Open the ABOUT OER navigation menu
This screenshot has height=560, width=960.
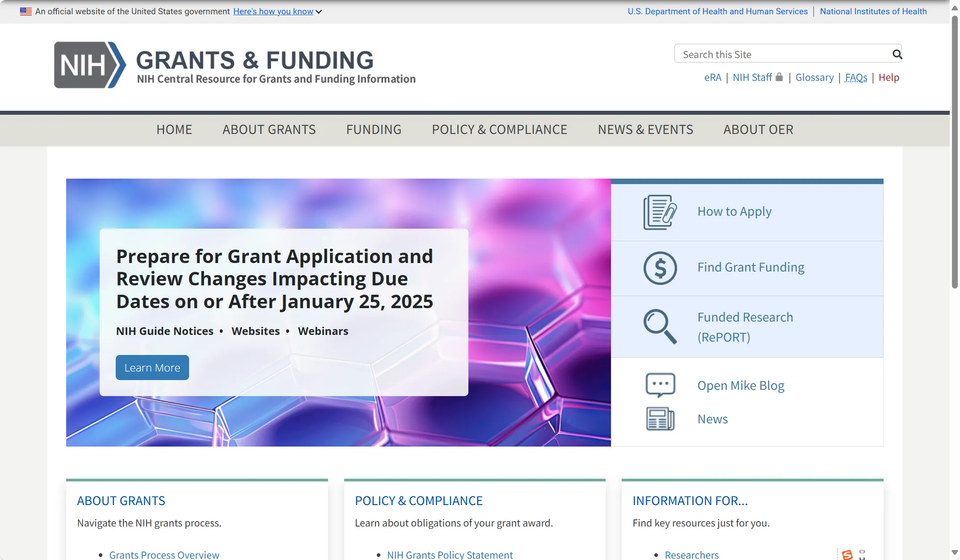pos(758,130)
